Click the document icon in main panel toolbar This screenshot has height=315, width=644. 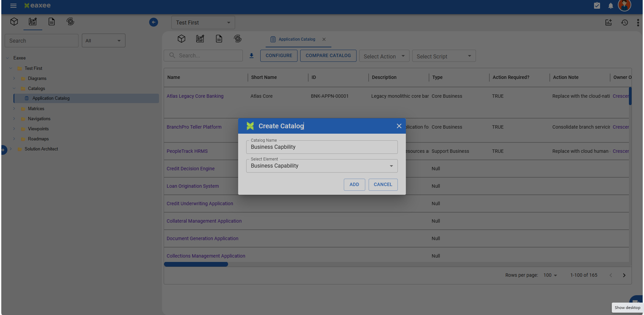[x=219, y=39]
